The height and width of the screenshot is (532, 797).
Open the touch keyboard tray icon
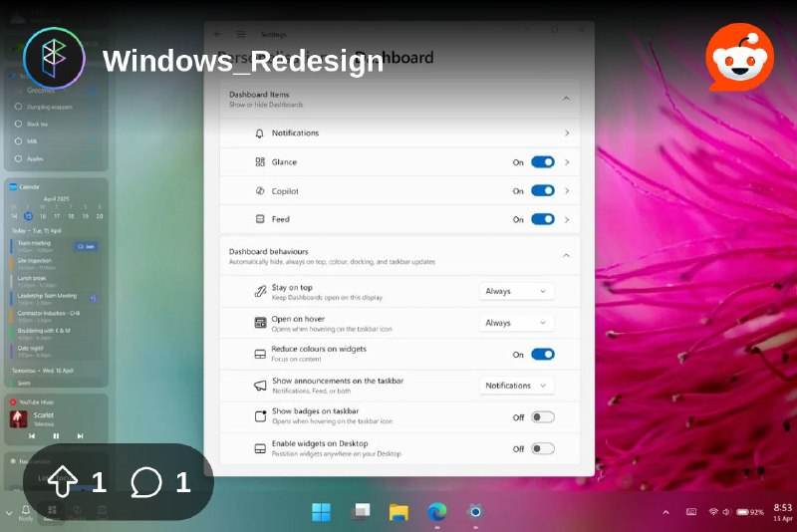(691, 512)
